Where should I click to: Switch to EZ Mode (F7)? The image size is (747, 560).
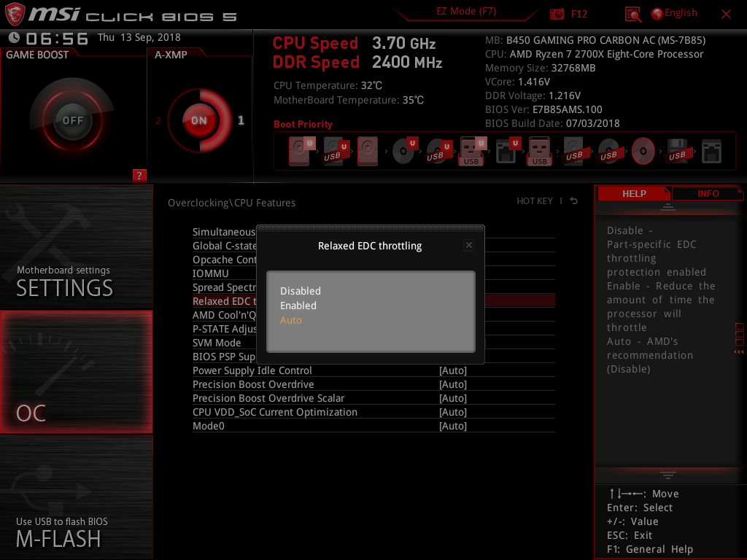[x=466, y=12]
